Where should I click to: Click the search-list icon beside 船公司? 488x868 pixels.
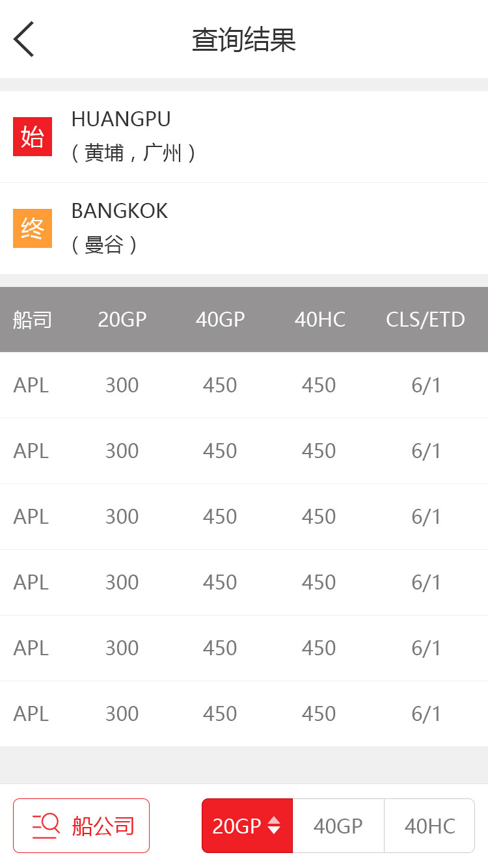coord(46,826)
